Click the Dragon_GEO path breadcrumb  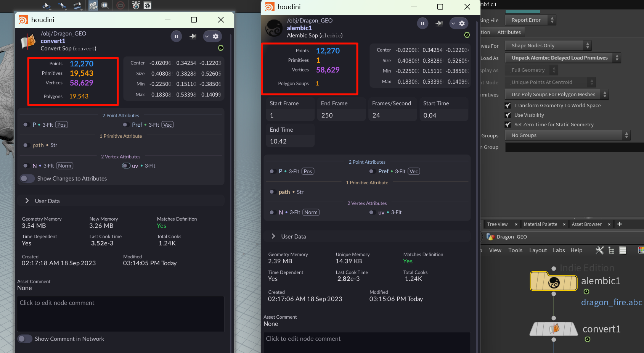tap(511, 237)
